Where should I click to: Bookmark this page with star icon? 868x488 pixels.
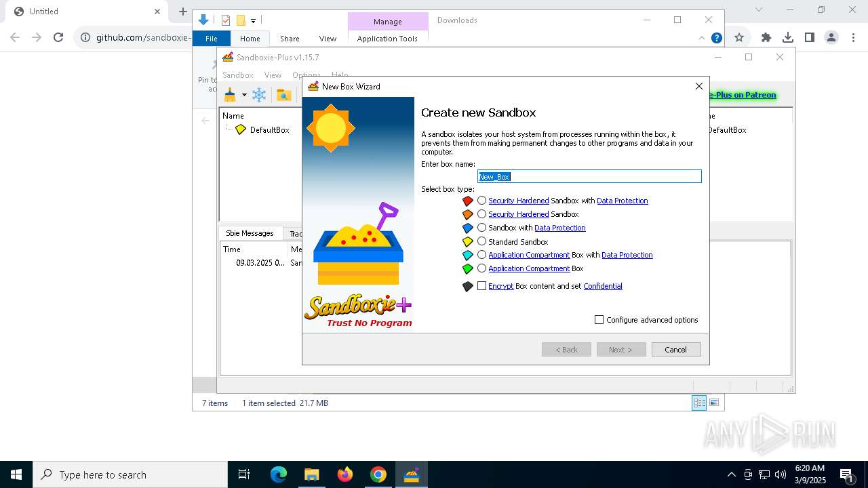[739, 37]
